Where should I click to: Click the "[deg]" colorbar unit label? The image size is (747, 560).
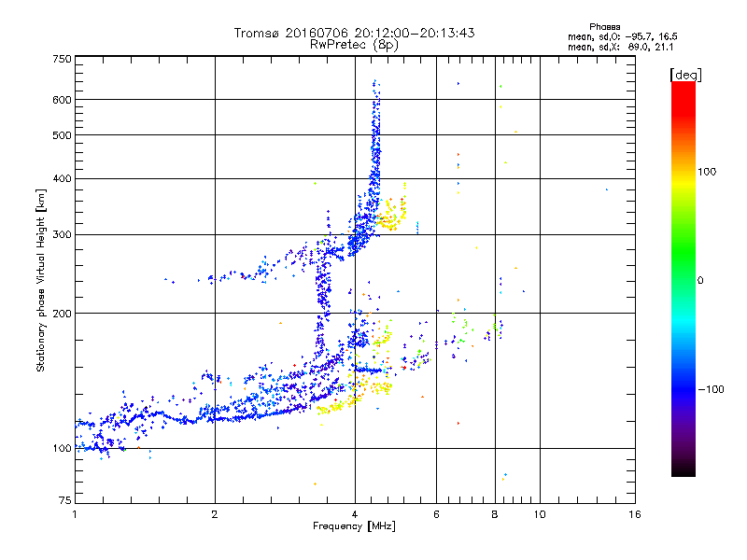coord(685,75)
